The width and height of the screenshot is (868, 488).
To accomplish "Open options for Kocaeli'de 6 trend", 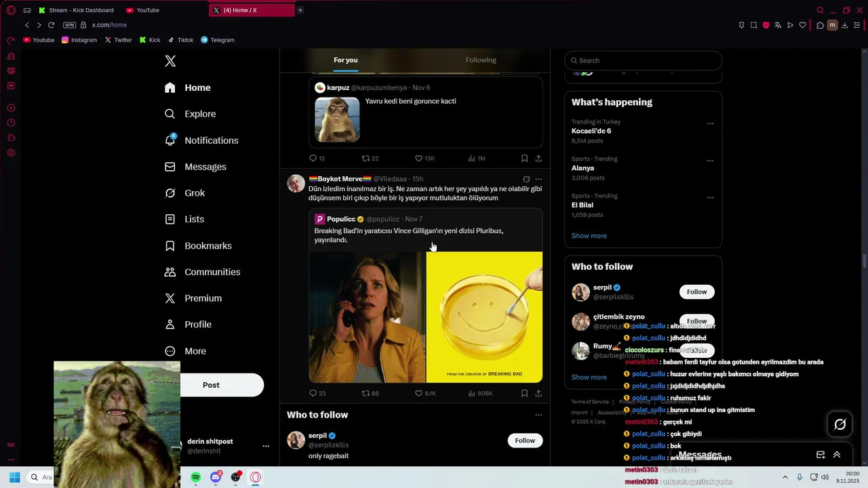I will point(710,124).
